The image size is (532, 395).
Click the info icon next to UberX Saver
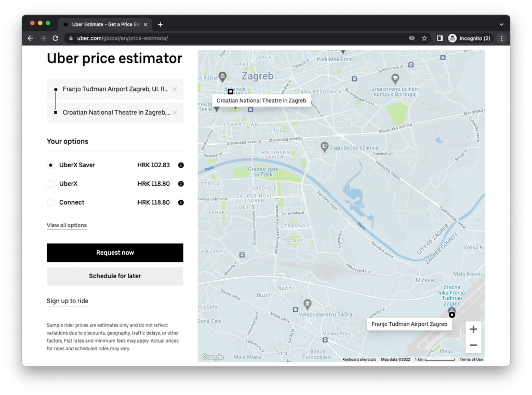tap(181, 165)
